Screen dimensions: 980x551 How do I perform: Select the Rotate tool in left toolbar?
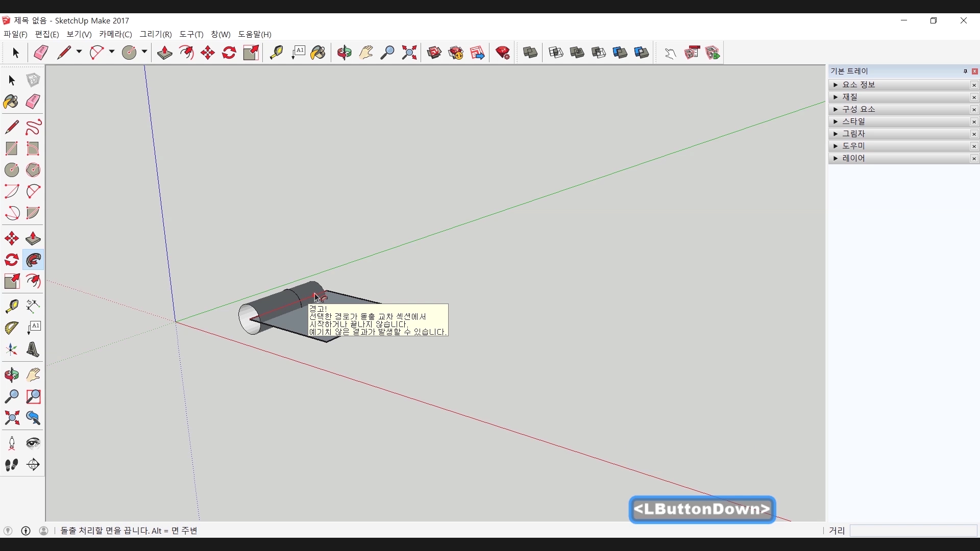point(11,260)
